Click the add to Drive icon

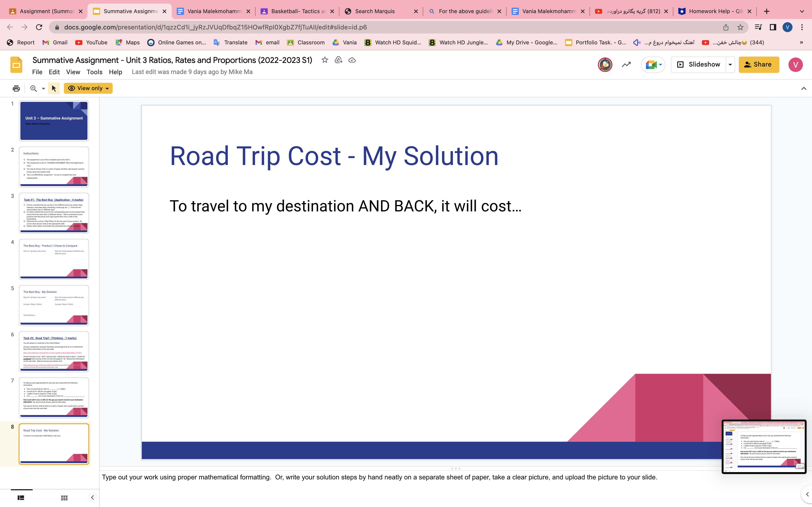pyautogui.click(x=338, y=60)
